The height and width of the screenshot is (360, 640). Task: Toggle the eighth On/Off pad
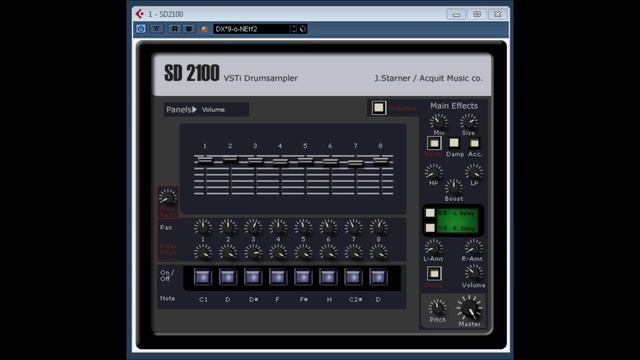point(378,277)
